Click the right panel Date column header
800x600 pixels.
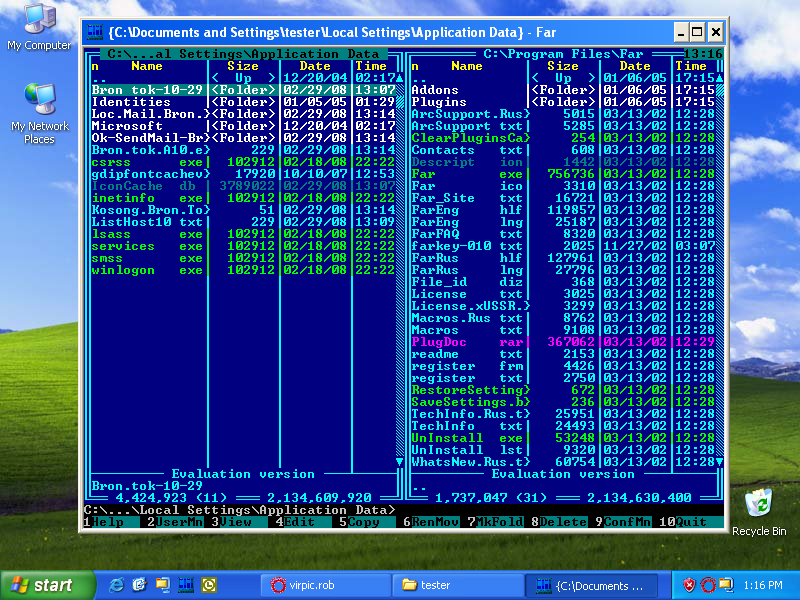[635, 66]
